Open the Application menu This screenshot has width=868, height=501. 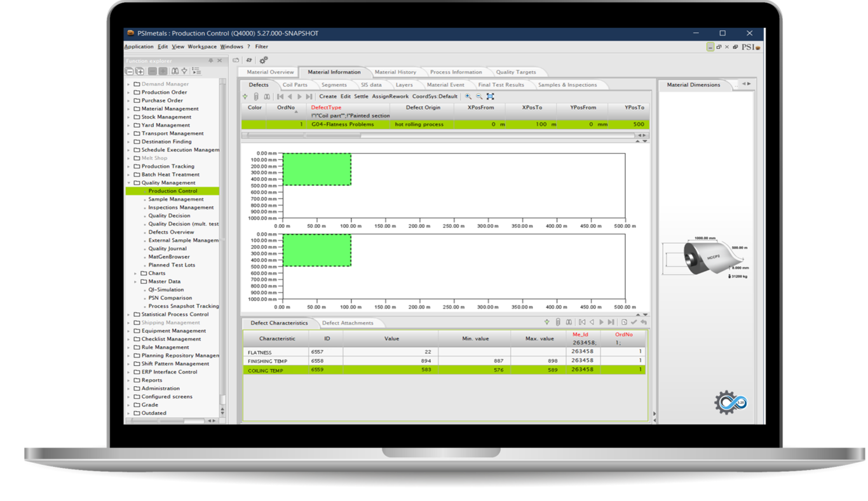click(139, 47)
